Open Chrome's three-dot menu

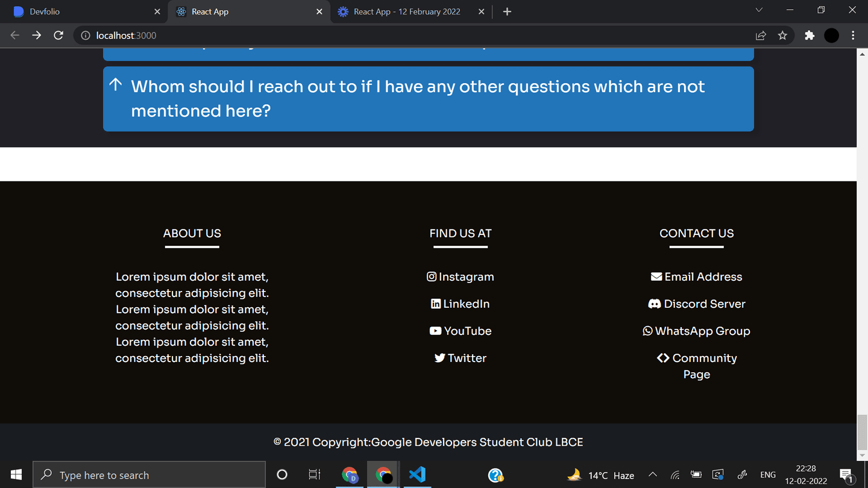pyautogui.click(x=853, y=36)
